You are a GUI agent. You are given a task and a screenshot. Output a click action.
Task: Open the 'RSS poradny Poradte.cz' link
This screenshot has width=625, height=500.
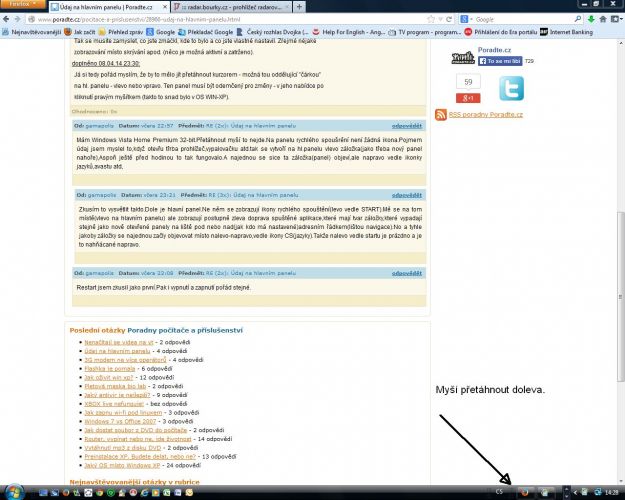tap(485, 114)
